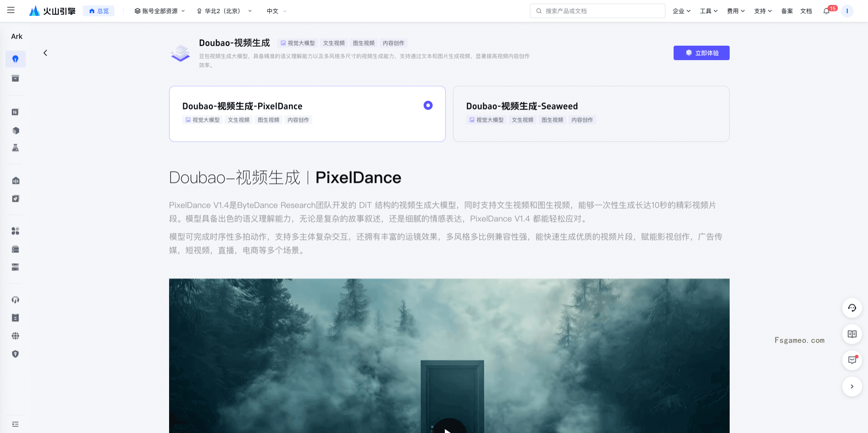Open the 备案 link
The height and width of the screenshot is (433, 868).
pyautogui.click(x=787, y=11)
